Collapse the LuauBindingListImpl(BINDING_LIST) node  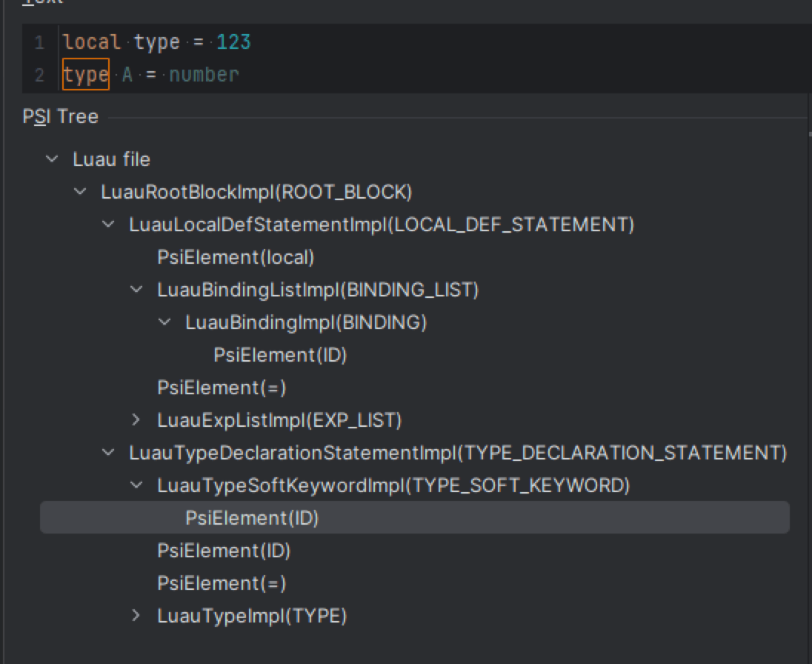[136, 290]
